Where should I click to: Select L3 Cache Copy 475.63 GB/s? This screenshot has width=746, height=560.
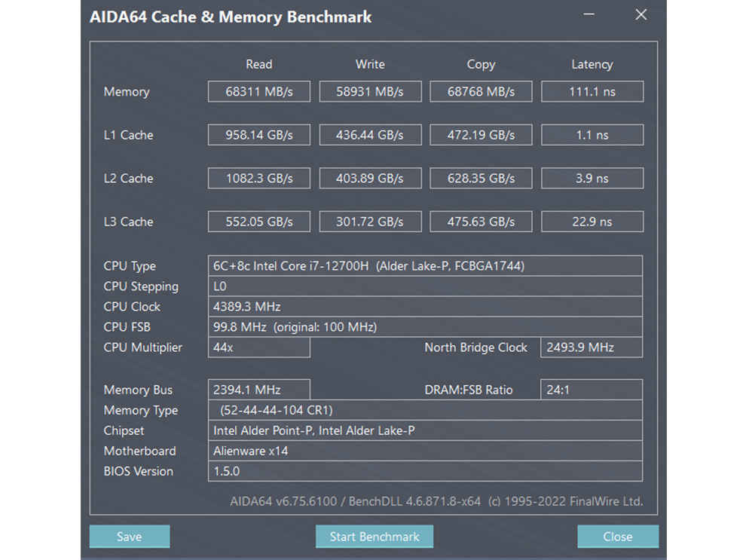pos(481,222)
